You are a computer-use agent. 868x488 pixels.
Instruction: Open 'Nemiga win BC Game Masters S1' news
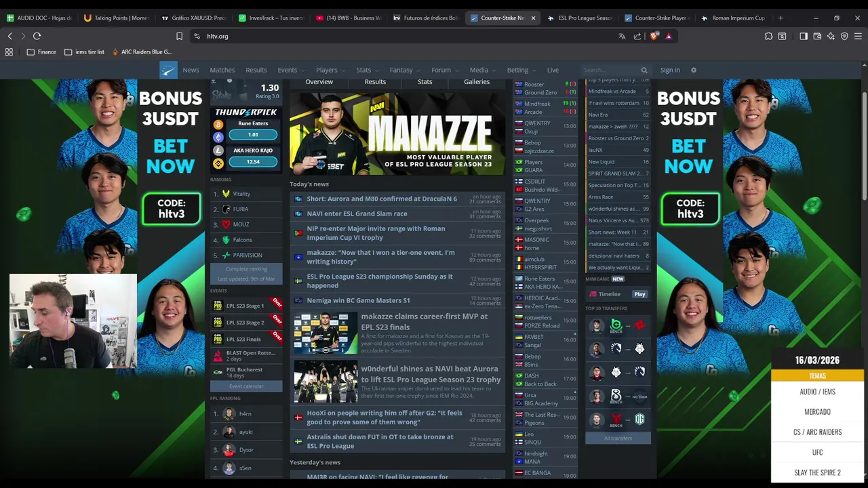(x=358, y=300)
